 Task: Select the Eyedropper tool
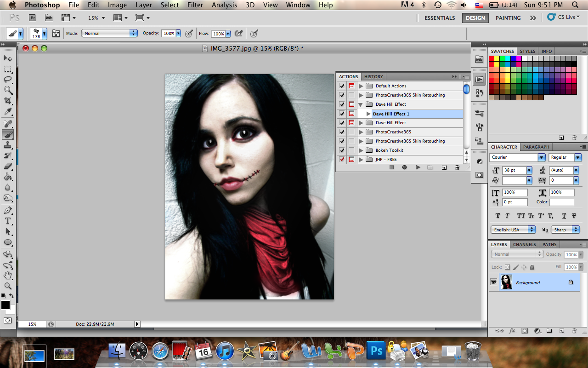tap(8, 112)
